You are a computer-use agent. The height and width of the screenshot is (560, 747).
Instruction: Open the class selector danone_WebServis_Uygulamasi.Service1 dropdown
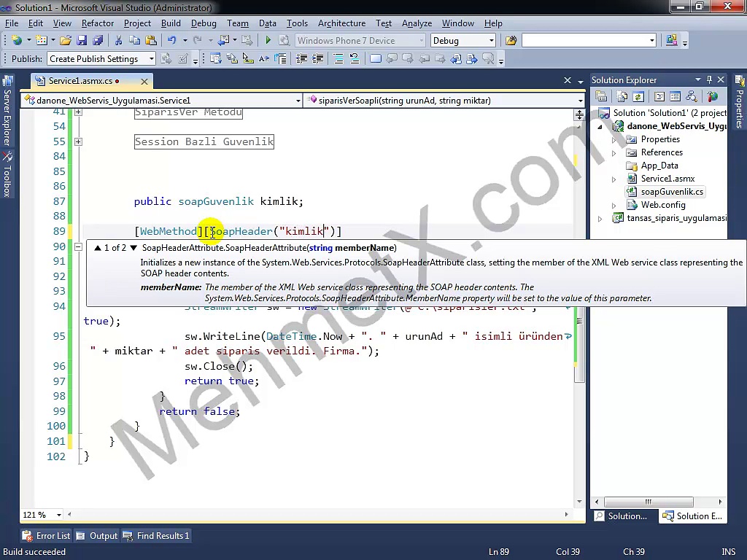click(298, 101)
